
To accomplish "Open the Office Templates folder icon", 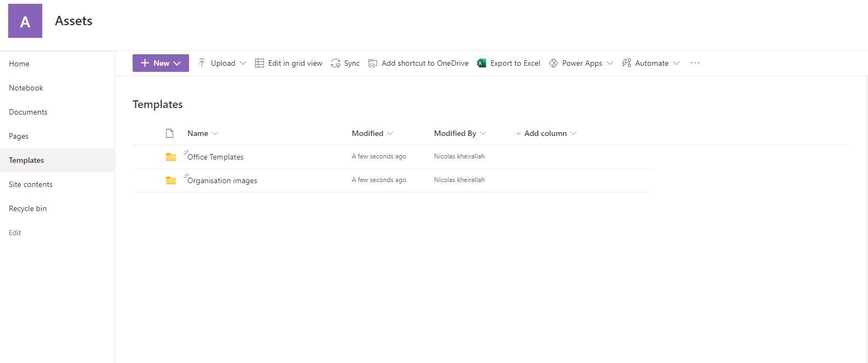I will pos(171,157).
